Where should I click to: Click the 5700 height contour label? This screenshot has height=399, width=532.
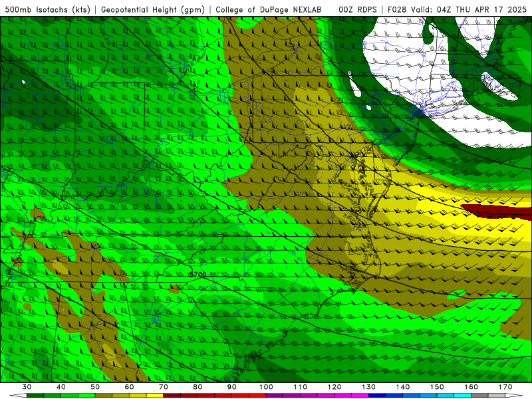198,274
